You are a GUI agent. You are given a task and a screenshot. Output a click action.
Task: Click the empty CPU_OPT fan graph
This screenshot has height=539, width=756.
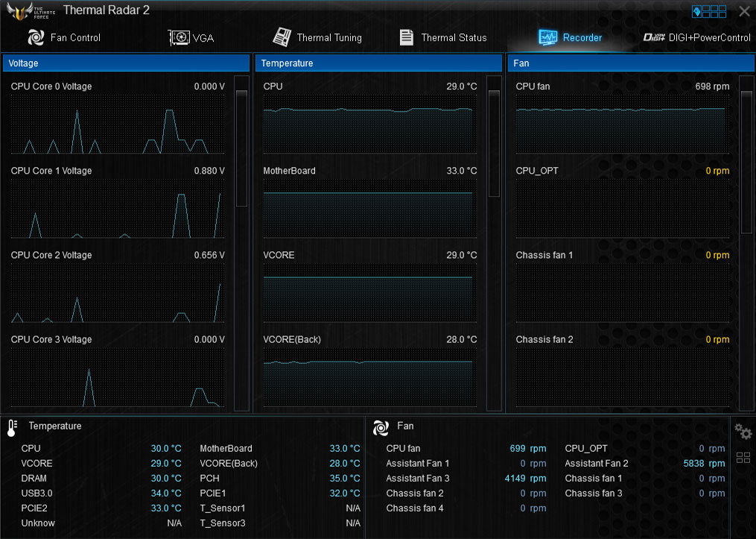623,209
